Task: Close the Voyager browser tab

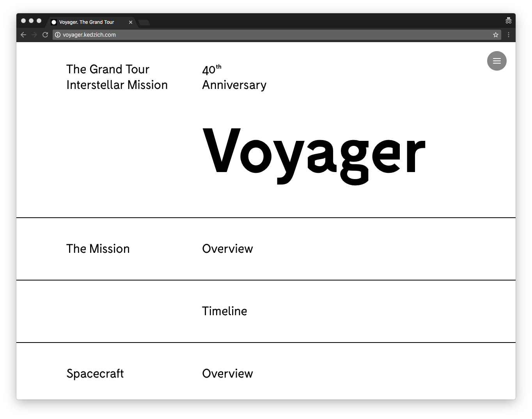Action: pos(131,22)
